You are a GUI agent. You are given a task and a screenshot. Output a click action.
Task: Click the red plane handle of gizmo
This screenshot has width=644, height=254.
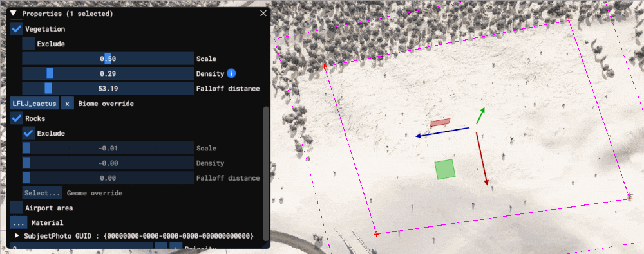[x=440, y=123]
